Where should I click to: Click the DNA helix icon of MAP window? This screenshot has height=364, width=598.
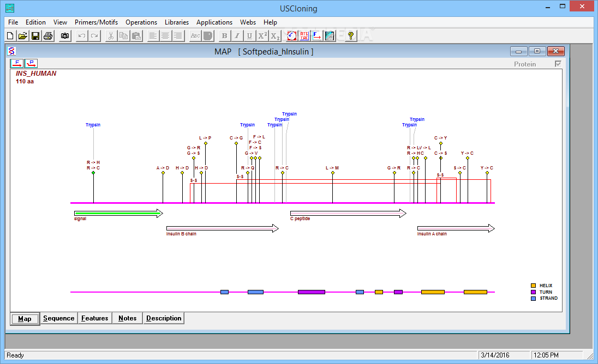pos(12,51)
